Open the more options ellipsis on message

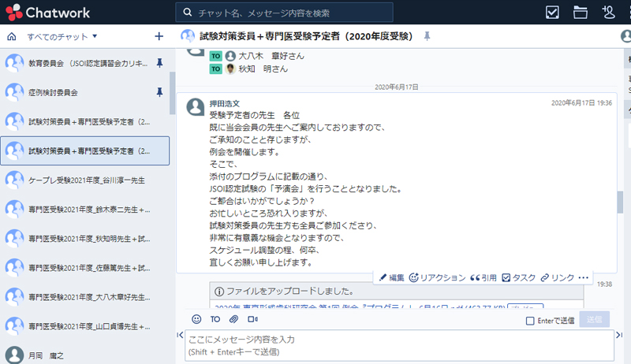tap(584, 277)
